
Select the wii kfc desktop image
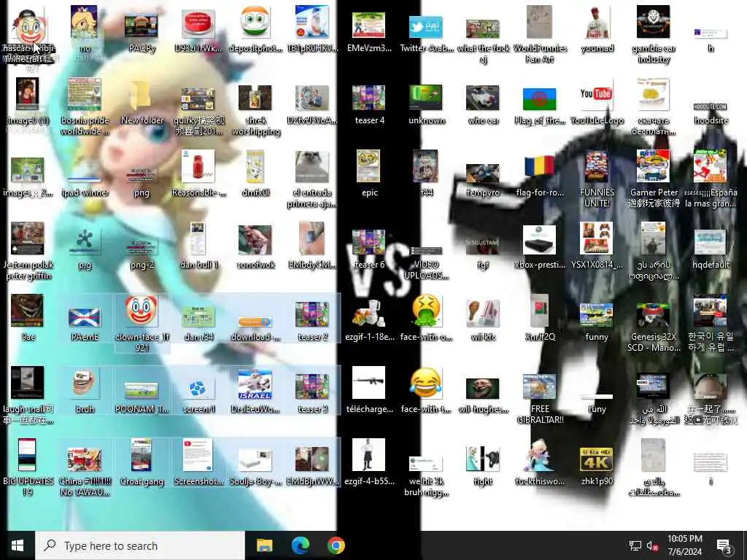coord(483,320)
